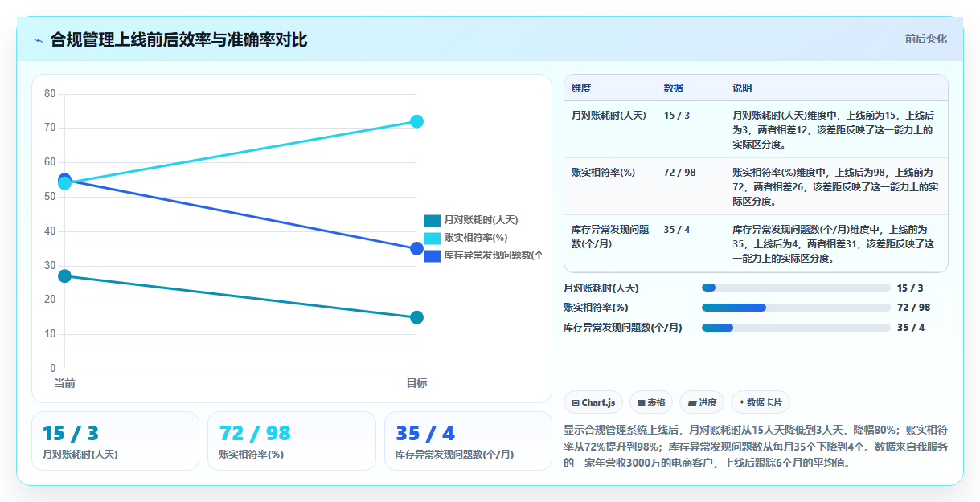Click the 月对账耗时 description starting 上线前为15
The width and height of the screenshot is (980, 502).
click(833, 130)
